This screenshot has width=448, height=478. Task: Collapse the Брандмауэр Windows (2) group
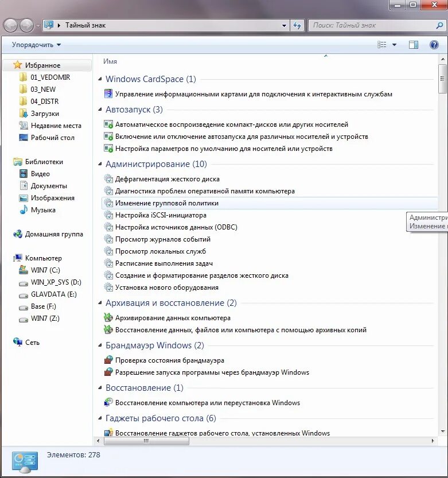click(100, 345)
